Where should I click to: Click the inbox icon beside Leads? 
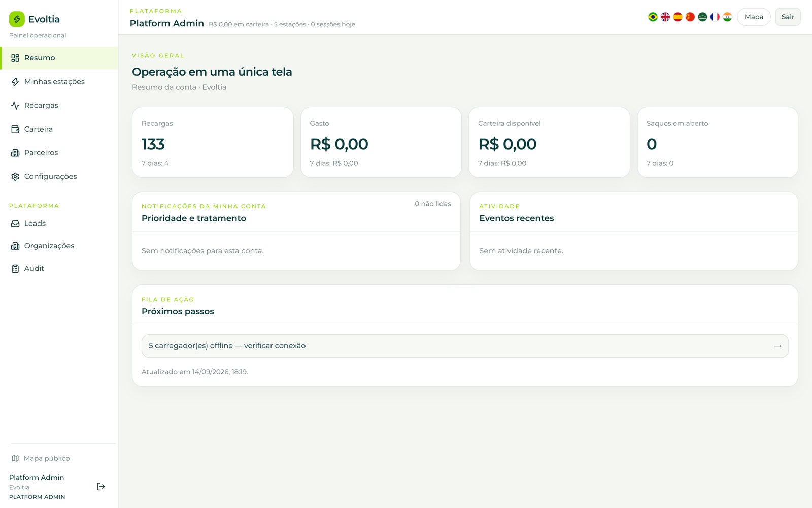[x=15, y=224]
